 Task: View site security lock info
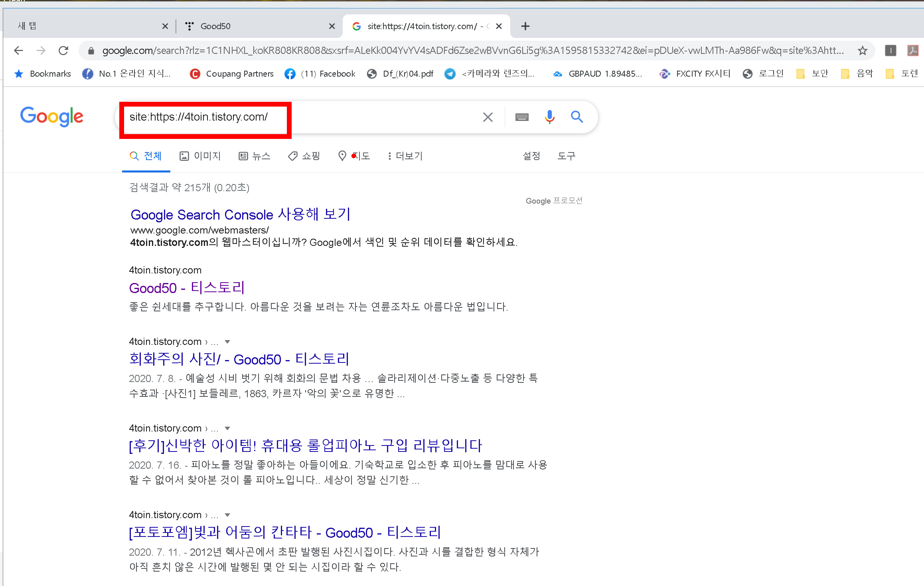pos(91,51)
